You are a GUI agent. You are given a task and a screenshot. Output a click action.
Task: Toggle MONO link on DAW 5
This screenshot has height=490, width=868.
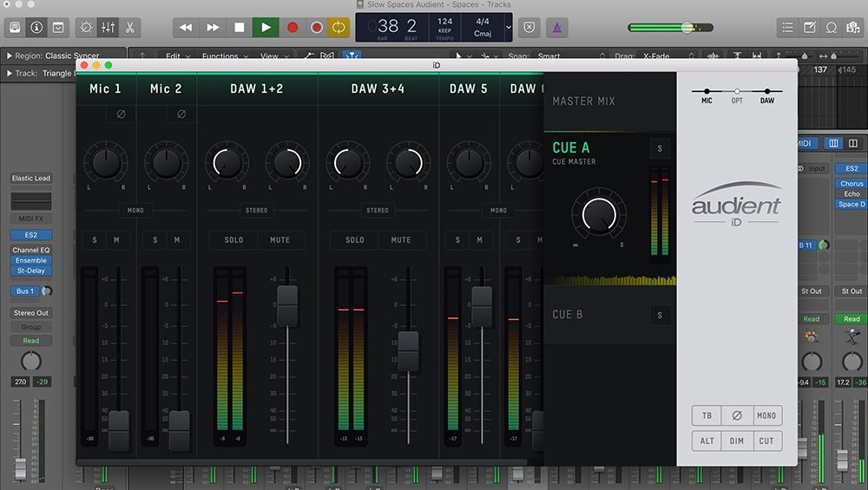click(498, 210)
